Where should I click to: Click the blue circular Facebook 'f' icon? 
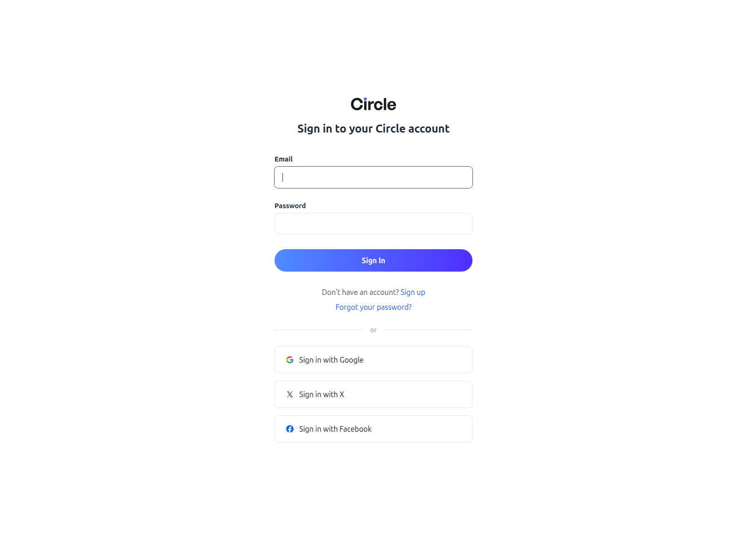coord(290,429)
